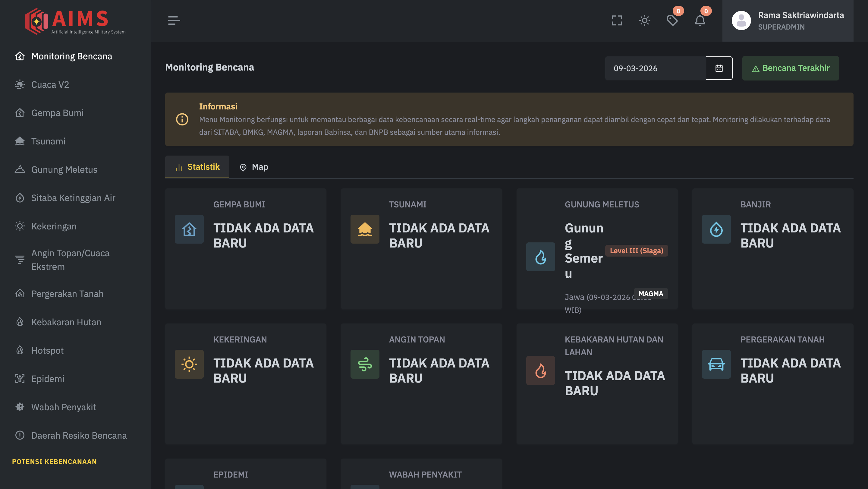
Task: Click the MAGMA source badge
Action: (651, 294)
